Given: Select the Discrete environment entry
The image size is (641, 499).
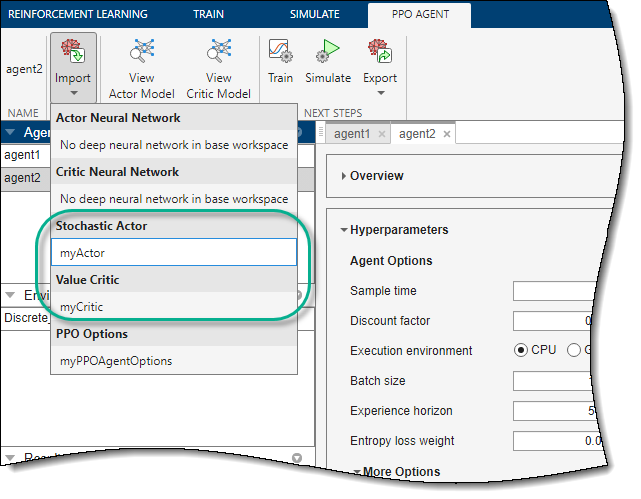Looking at the screenshot, I should [25, 318].
